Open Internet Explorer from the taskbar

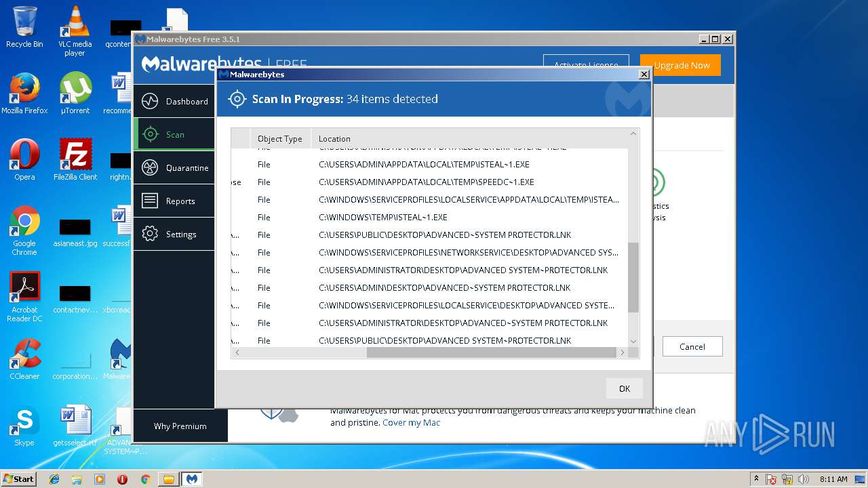(x=54, y=479)
